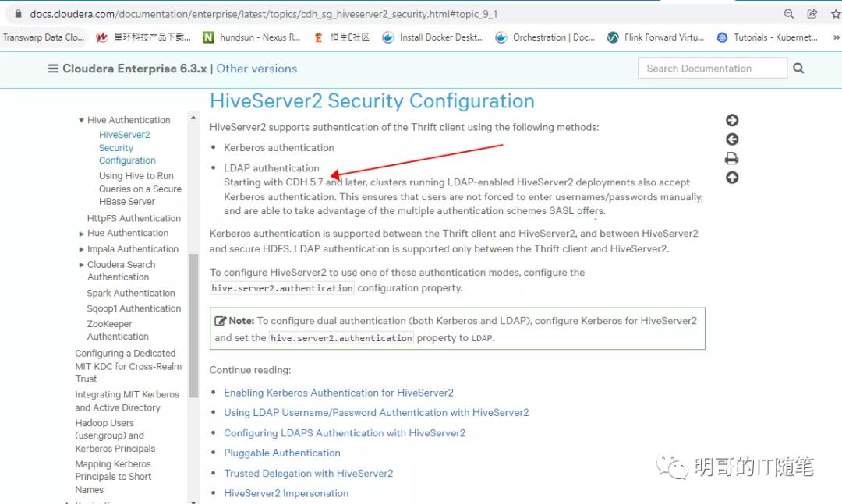Click sidebar scroll up arrow
Image resolution: width=842 pixels, height=504 pixels.
click(x=193, y=117)
